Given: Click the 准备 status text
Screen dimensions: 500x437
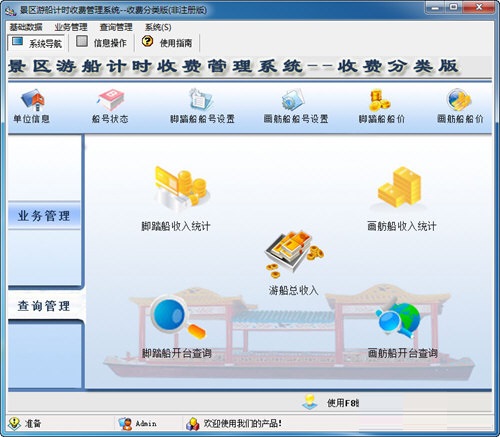Looking at the screenshot, I should pyautogui.click(x=33, y=423).
